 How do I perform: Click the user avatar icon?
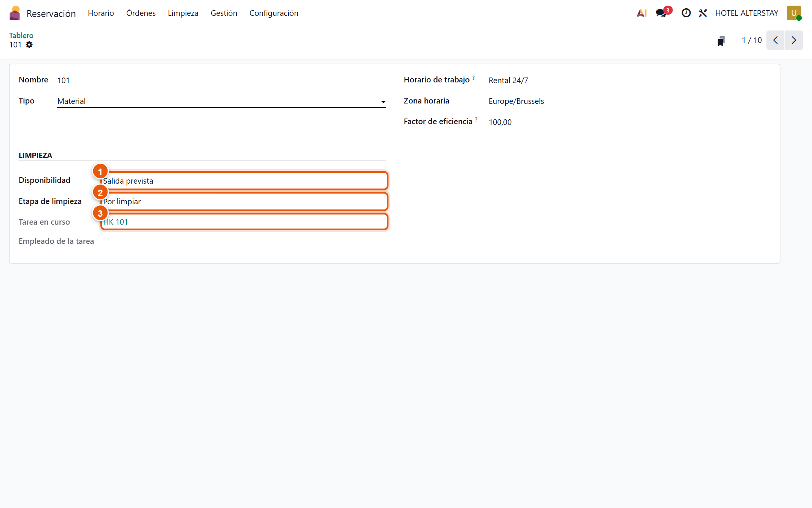point(794,13)
